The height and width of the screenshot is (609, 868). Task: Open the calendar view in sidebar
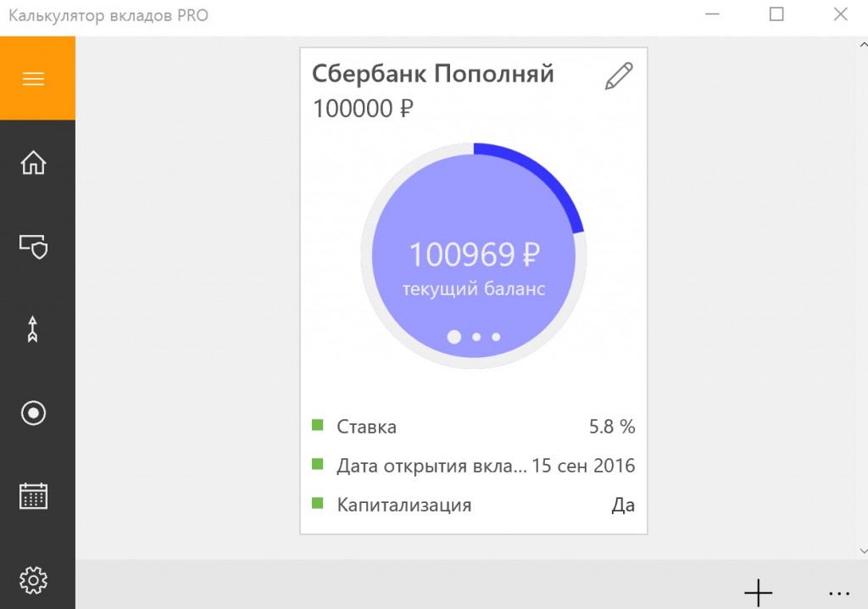coord(34,496)
